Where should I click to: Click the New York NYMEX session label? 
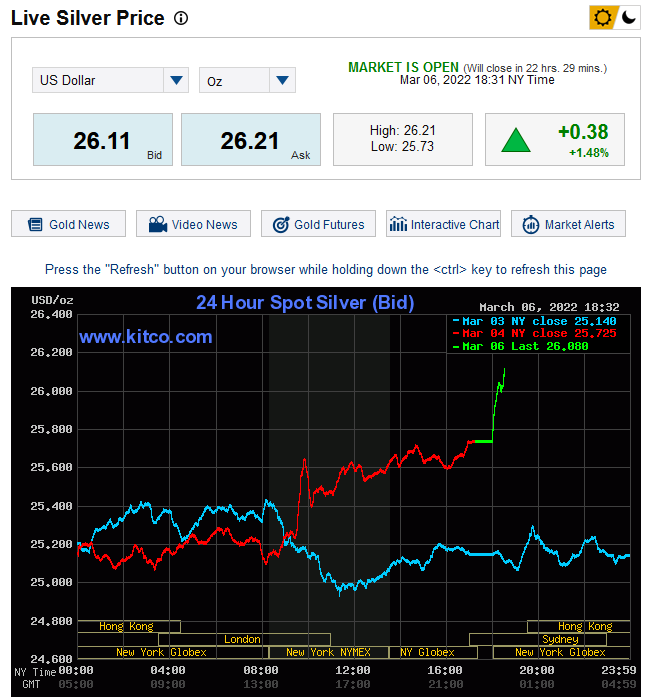(x=328, y=652)
